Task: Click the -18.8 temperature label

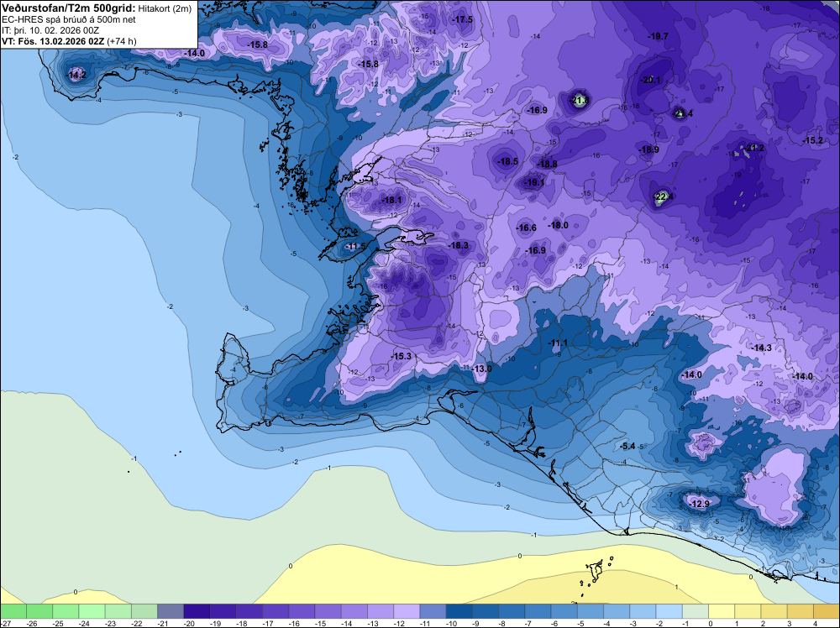Action: [547, 165]
